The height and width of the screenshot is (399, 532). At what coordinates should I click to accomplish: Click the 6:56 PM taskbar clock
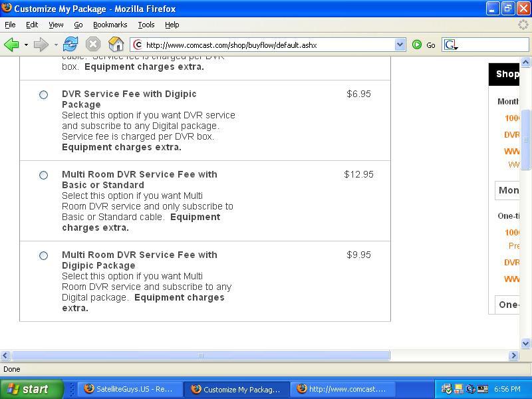pyautogui.click(x=507, y=389)
